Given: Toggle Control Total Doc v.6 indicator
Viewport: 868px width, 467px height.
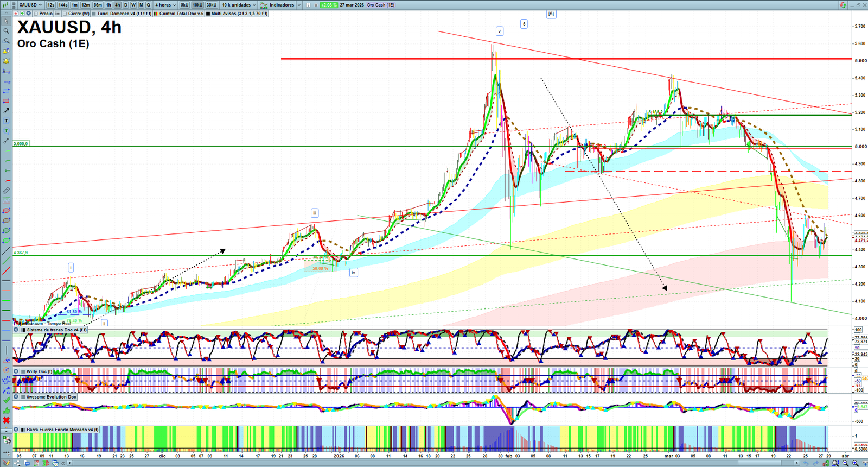Looking at the screenshot, I should point(156,14).
